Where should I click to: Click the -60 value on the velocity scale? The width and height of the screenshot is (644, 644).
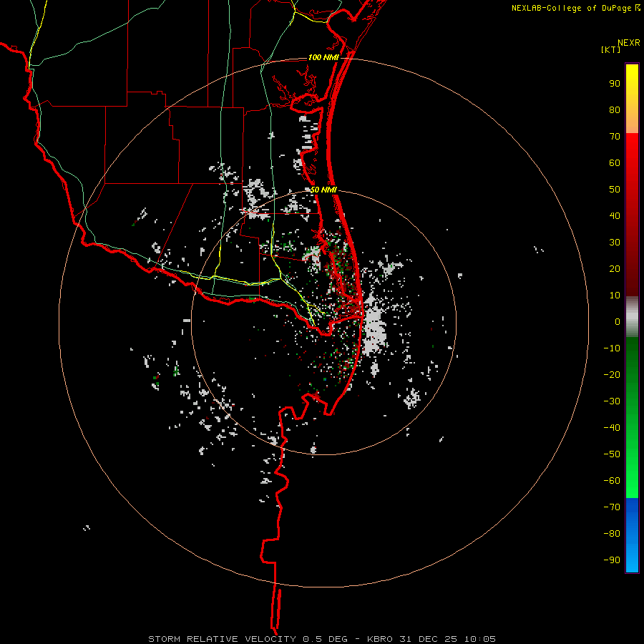[x=612, y=481]
